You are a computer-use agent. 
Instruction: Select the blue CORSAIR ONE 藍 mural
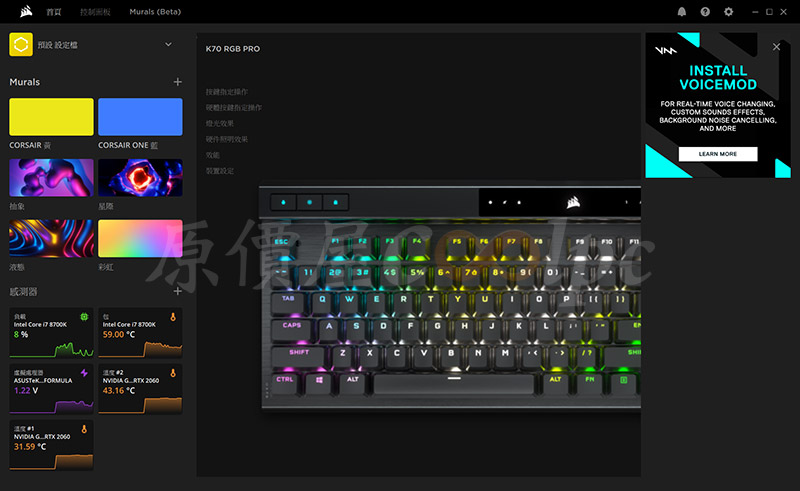pyautogui.click(x=140, y=117)
